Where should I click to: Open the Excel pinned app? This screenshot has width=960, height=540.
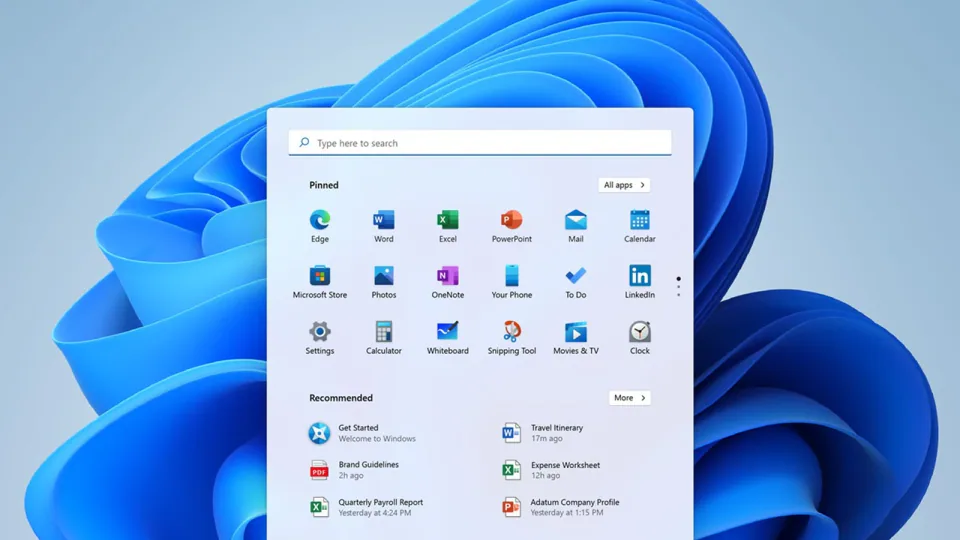tap(448, 220)
